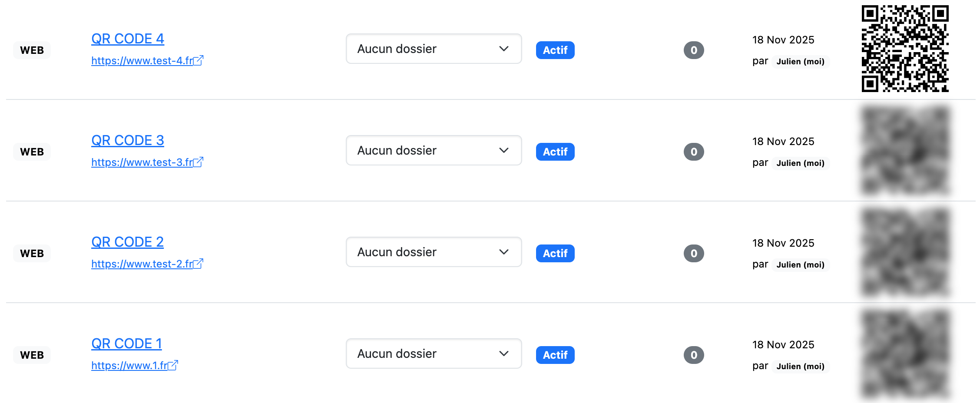Open the QR CODE 1 title link

point(126,344)
